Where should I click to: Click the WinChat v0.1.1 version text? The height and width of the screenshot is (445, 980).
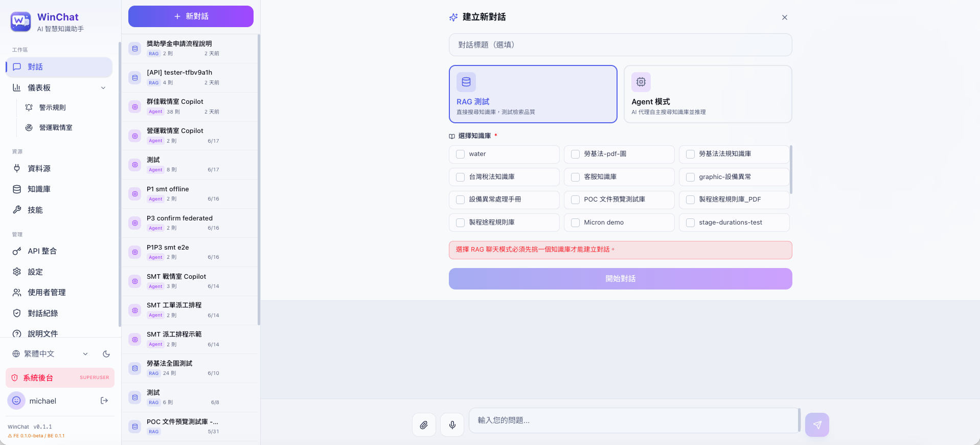pos(30,427)
